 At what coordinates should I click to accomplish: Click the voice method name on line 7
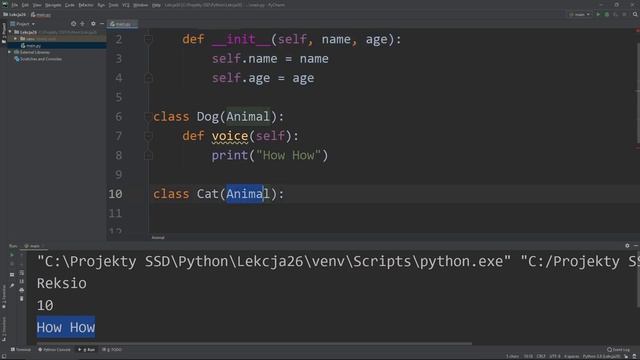(229, 136)
